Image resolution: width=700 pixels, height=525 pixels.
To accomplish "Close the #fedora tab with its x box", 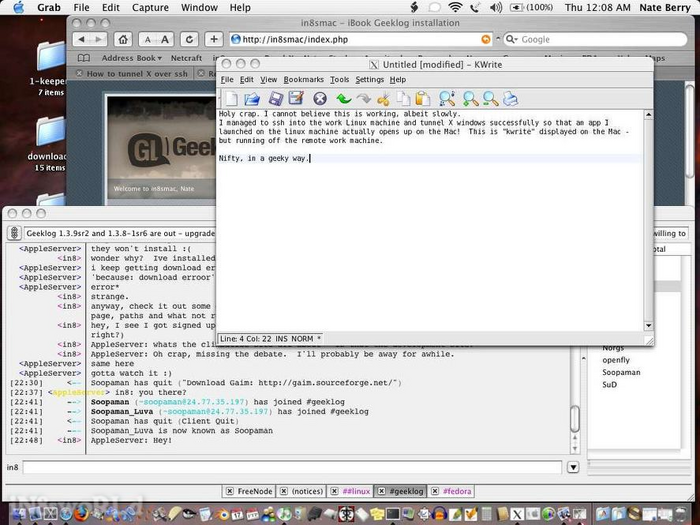I will [435, 491].
